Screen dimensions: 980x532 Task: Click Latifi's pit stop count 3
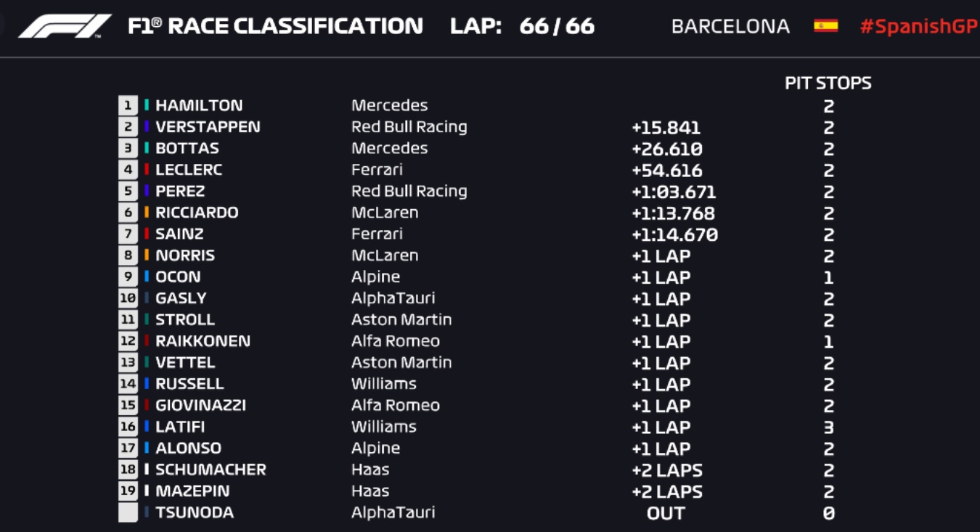click(x=828, y=427)
